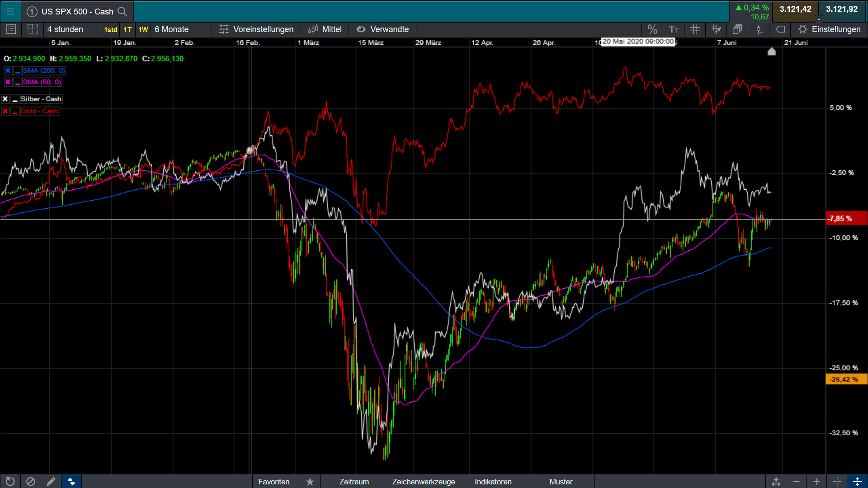This screenshot has height=488, width=868.
Task: Open the 6 Monate range dropdown
Action: click(172, 29)
